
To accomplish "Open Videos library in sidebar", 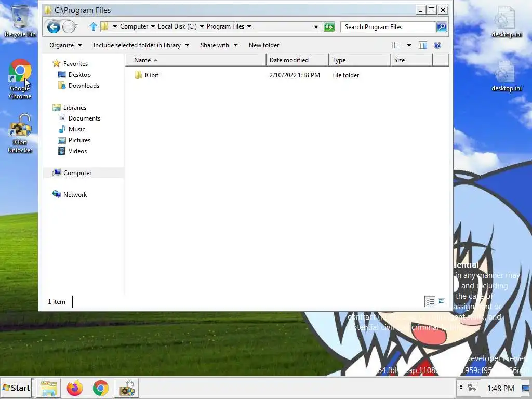I will pos(78,151).
